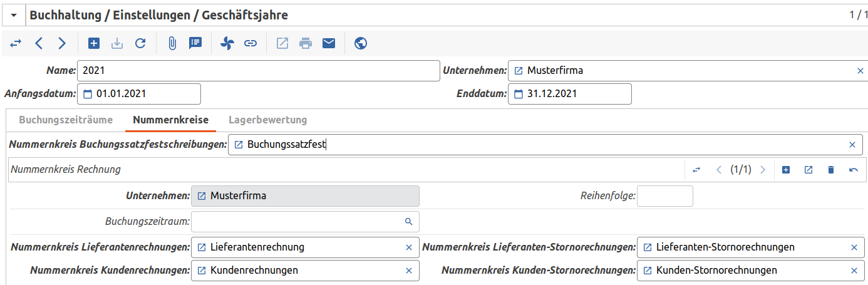Add new Nummernkreis Rechnung entry
This screenshot has width=868, height=285.
tap(786, 170)
